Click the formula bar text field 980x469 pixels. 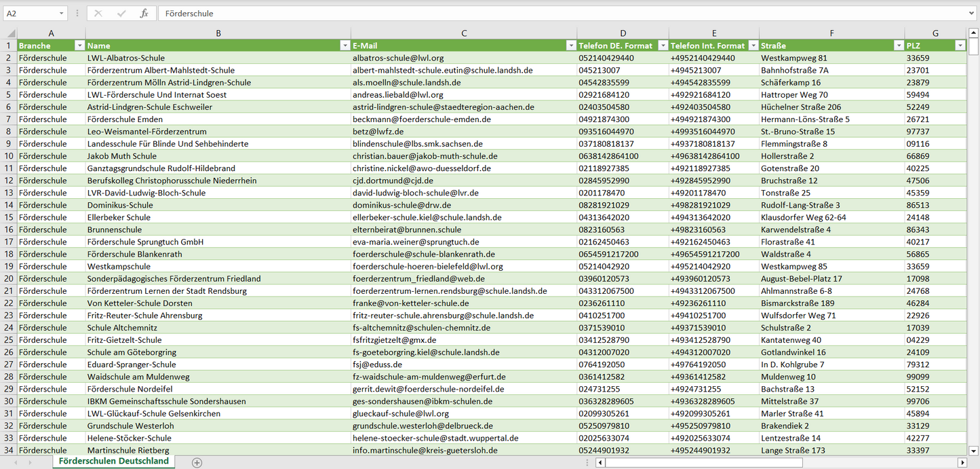[563, 14]
